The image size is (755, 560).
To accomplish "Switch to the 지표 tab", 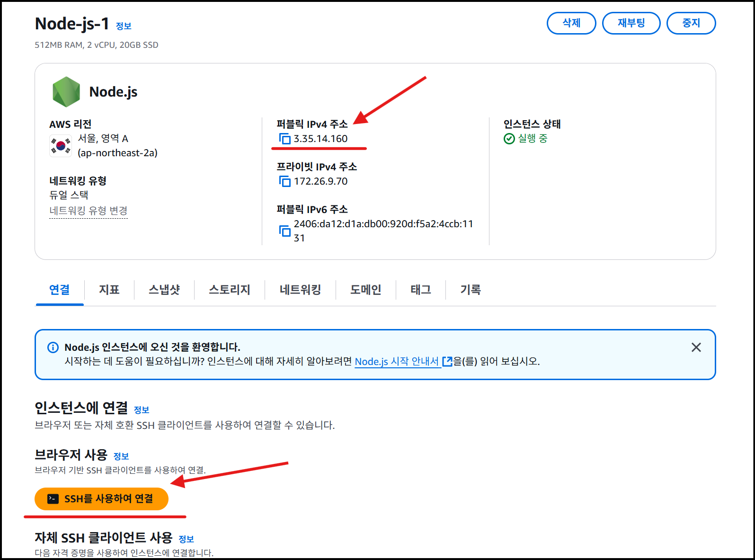I will click(109, 290).
